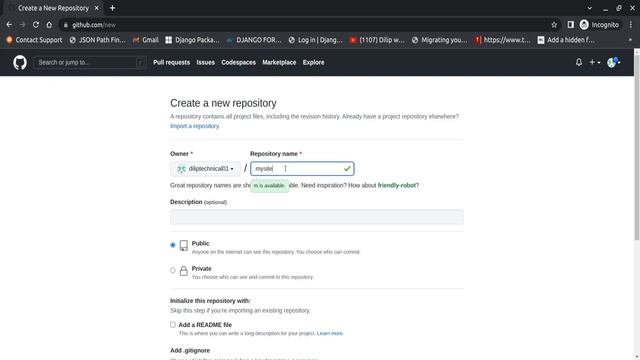Viewport: 640px width, 360px height.
Task: Click the Initialize this repository with label
Action: (210, 301)
